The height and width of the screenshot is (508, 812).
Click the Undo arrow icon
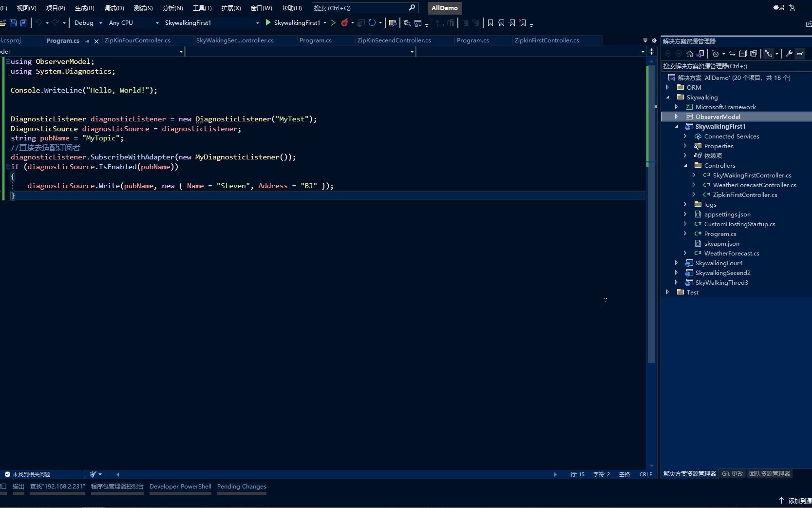pyautogui.click(x=38, y=23)
